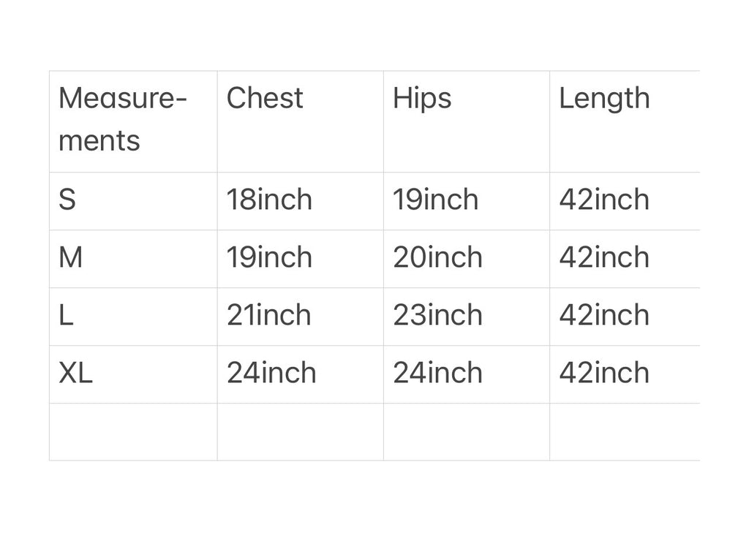The height and width of the screenshot is (560, 749).
Task: Select the 24inch chest cell for XL
Action: point(301,374)
